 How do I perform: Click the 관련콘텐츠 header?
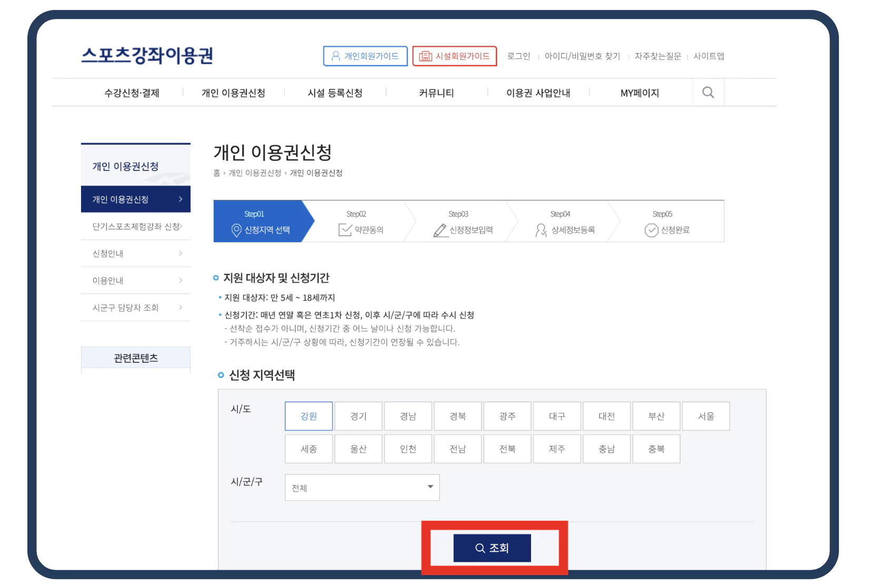[x=136, y=358]
